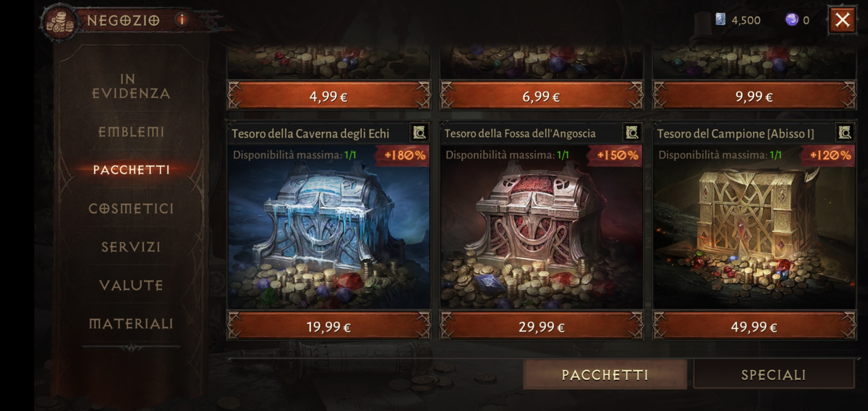Select the Pacchetti bottom tab

(605, 375)
